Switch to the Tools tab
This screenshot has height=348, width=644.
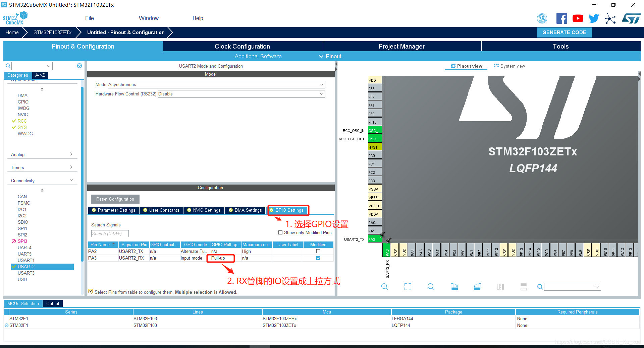[x=561, y=46]
